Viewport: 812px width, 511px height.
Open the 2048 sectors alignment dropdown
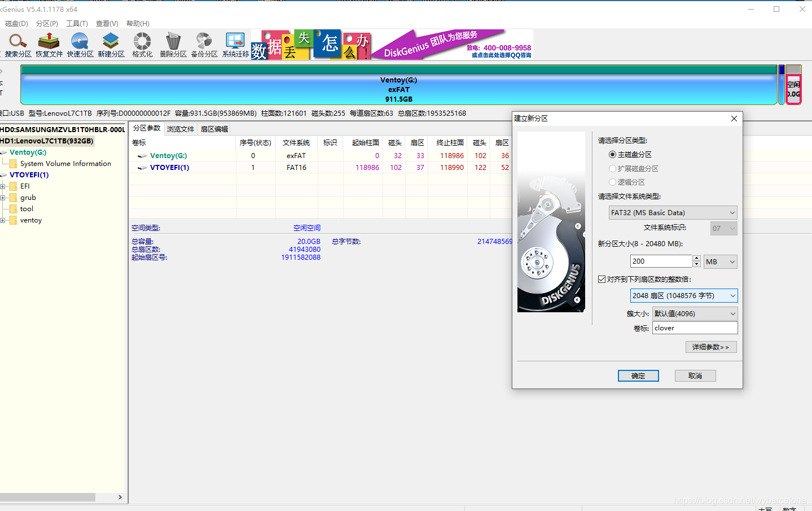point(684,296)
